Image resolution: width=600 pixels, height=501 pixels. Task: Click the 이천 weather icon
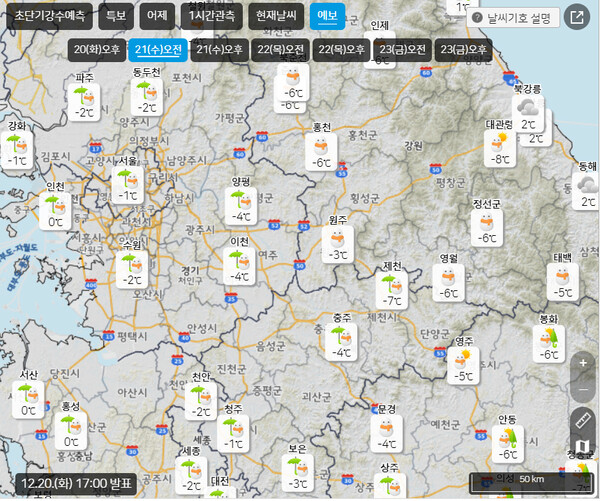tap(240, 266)
